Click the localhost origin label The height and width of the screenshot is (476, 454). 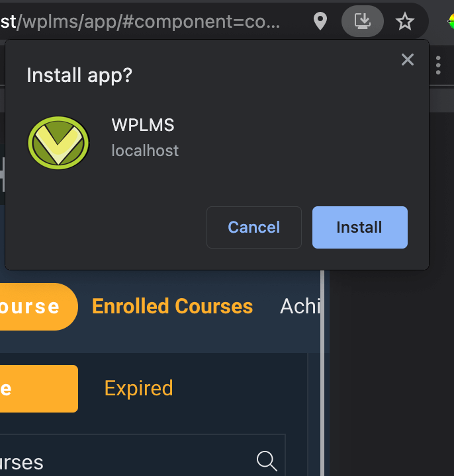click(x=145, y=151)
